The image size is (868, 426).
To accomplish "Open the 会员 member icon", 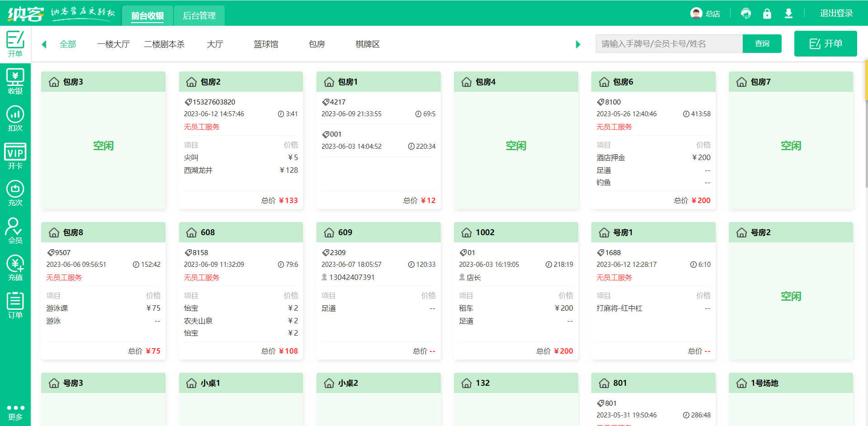I will coord(15,231).
